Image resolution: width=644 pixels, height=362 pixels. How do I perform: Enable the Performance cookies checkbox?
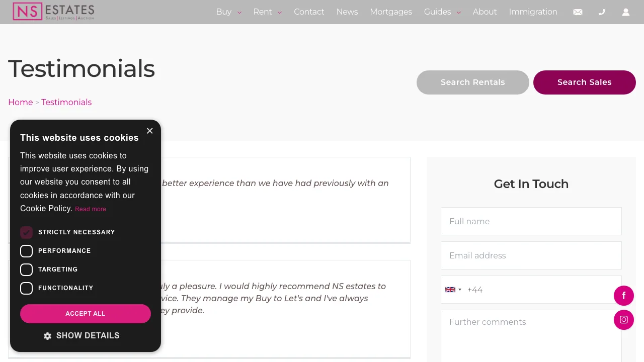26,251
